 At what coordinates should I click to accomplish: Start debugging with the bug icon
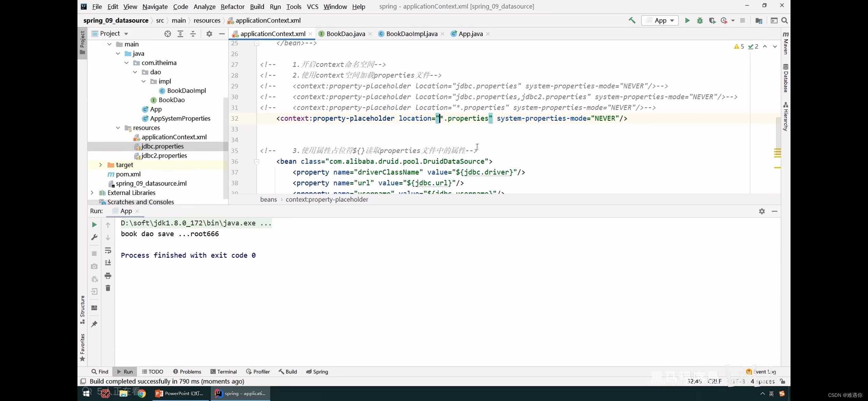700,21
